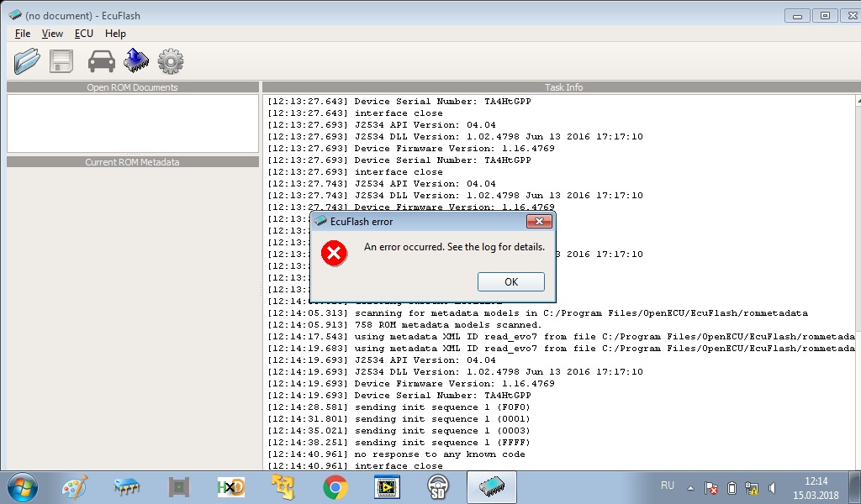
Task: Close the EcuFlash error dialog
Action: 539,221
